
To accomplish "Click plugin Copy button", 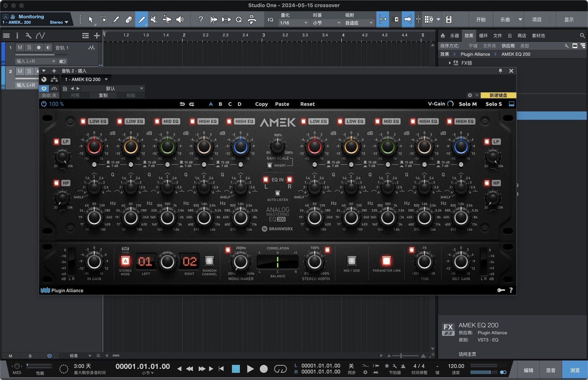I will [261, 104].
